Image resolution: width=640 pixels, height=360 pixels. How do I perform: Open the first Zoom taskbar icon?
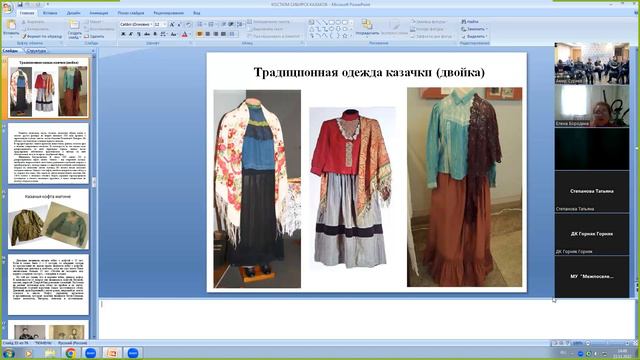coord(91,353)
